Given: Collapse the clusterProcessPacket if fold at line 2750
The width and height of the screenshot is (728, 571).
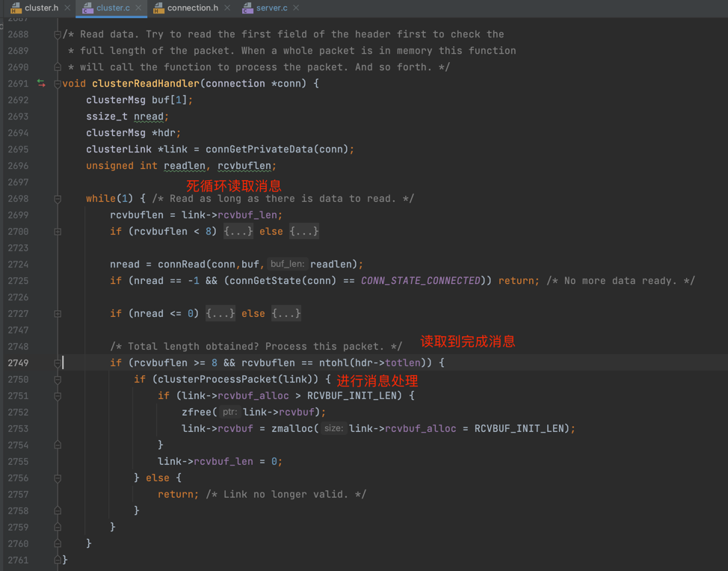Looking at the screenshot, I should coord(58,379).
